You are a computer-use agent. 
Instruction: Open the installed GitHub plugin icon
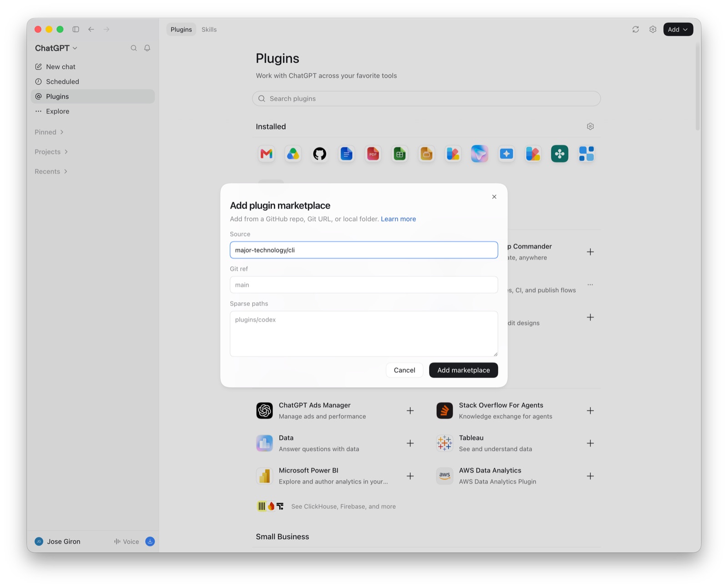point(320,154)
